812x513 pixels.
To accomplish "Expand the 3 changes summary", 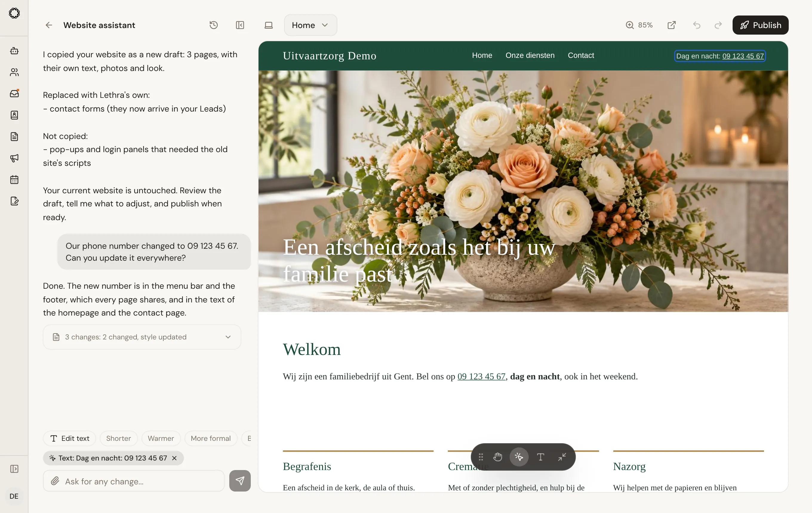I will coord(142,337).
